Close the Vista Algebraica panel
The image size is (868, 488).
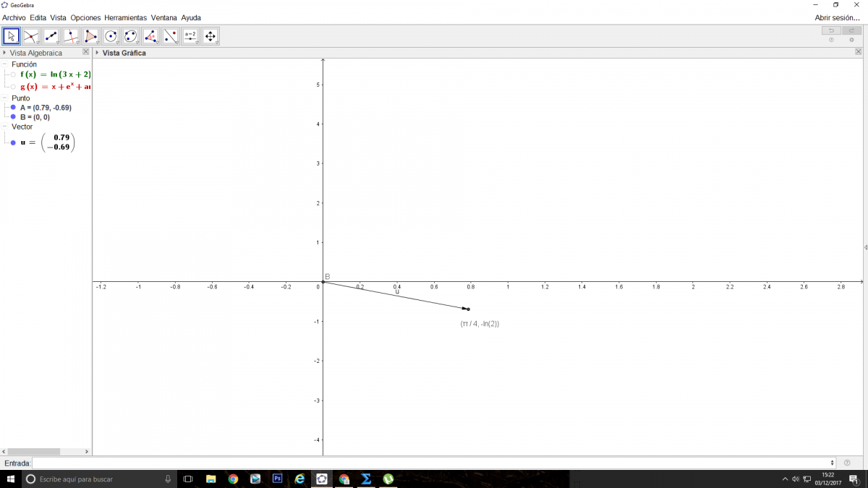[x=85, y=52]
